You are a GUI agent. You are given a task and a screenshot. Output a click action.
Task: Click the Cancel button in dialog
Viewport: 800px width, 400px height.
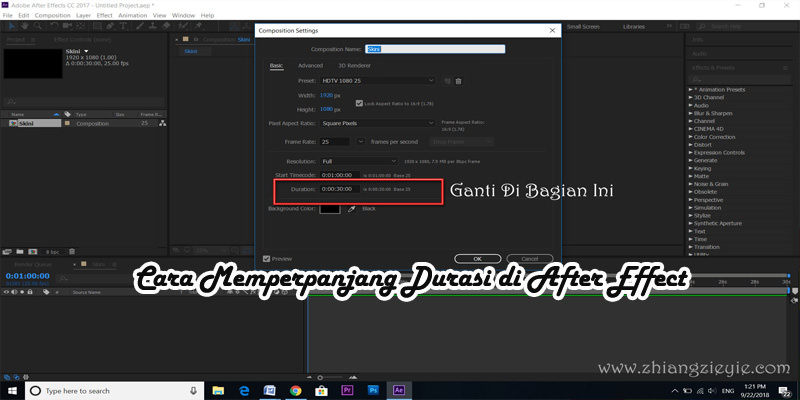point(530,258)
